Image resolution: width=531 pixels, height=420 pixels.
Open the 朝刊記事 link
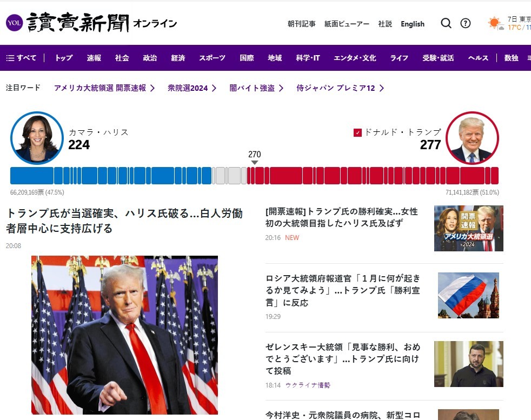point(301,24)
